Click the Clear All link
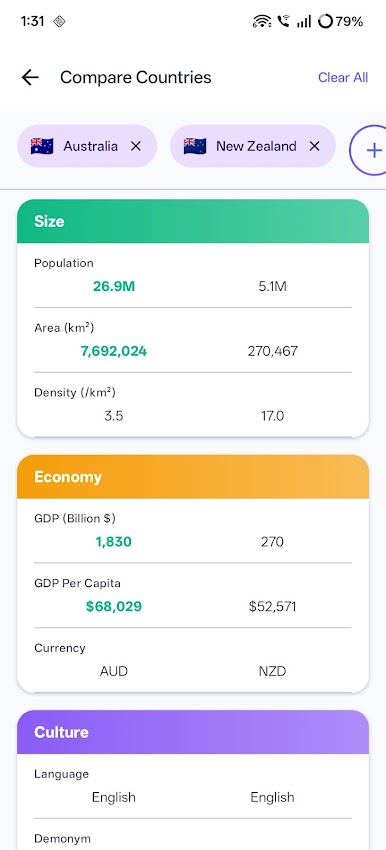Viewport: 386px width, 850px height. (x=343, y=78)
